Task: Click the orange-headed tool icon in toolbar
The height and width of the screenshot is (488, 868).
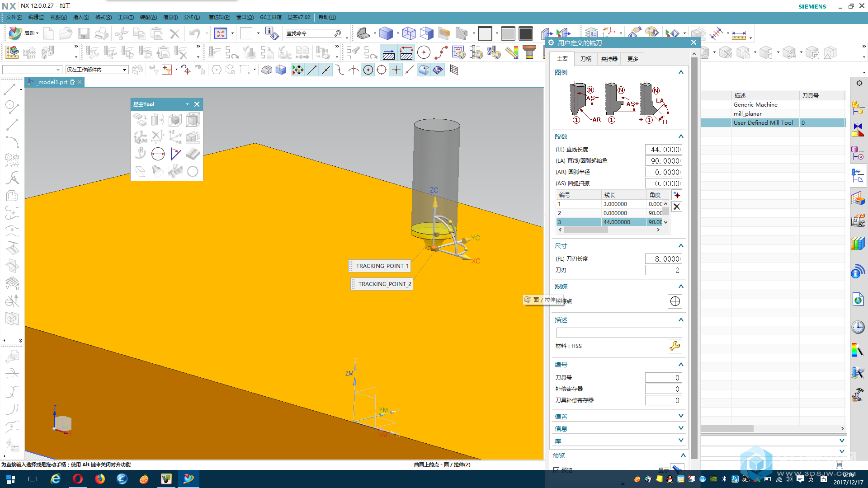Action: coord(529,52)
